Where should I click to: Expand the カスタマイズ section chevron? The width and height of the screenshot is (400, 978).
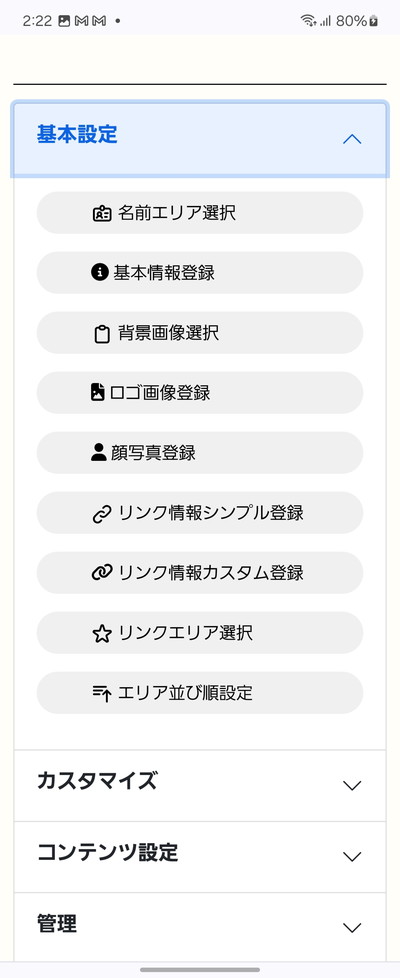[x=352, y=785]
